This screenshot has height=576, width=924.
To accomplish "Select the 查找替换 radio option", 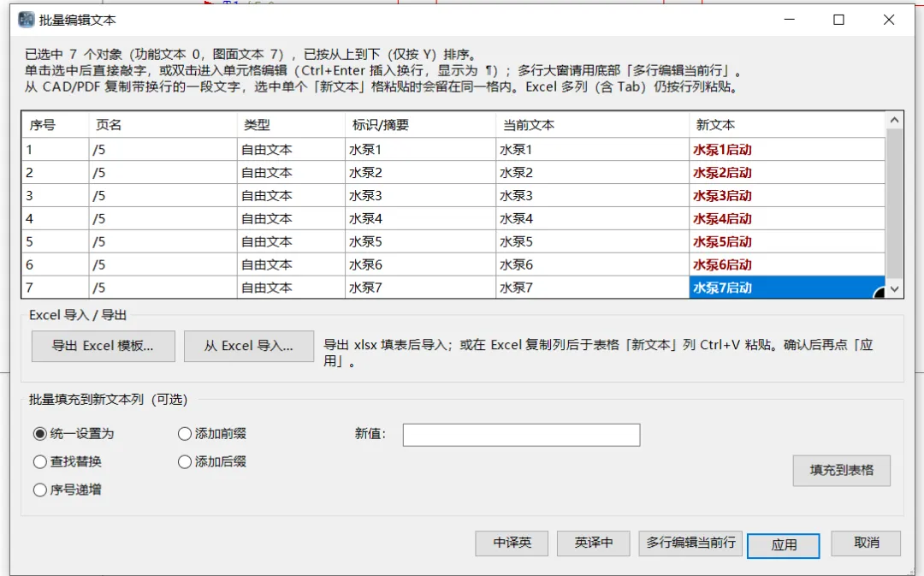I will tap(68, 461).
